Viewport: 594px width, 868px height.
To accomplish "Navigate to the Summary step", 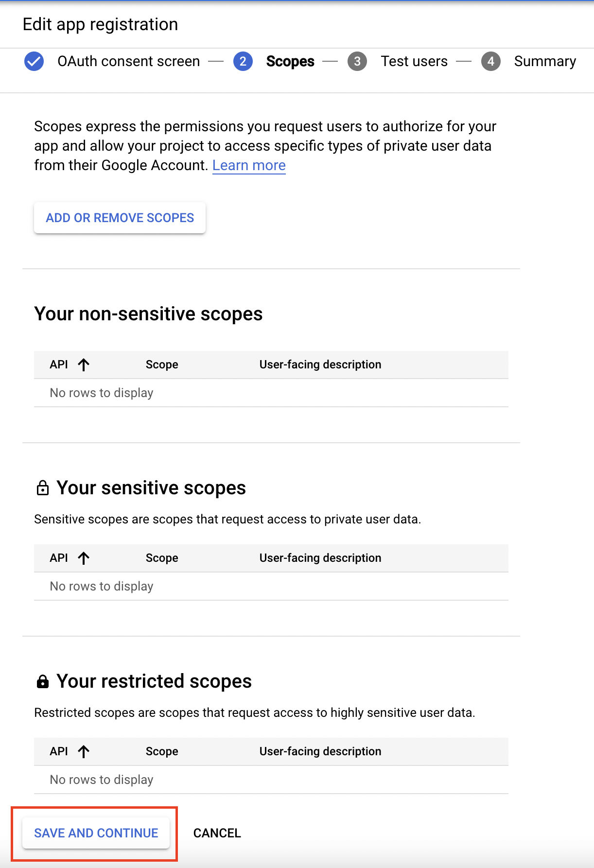I will coord(545,61).
